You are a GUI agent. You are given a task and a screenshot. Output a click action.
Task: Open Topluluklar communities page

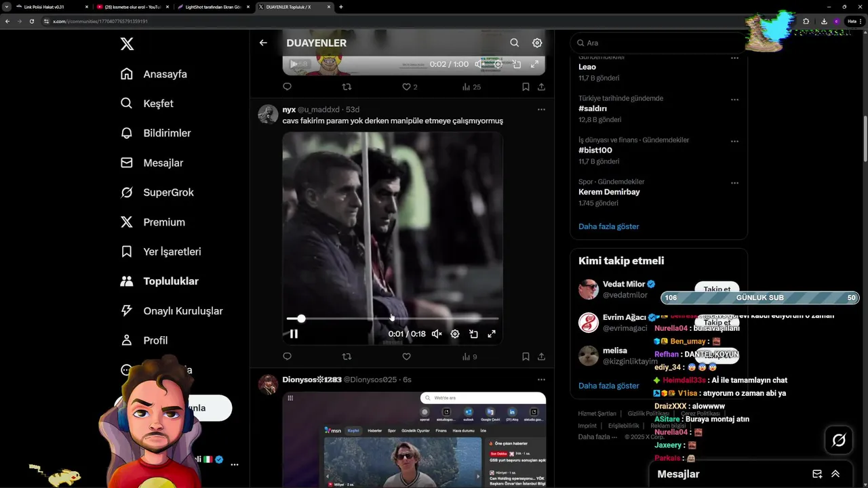[159, 281]
